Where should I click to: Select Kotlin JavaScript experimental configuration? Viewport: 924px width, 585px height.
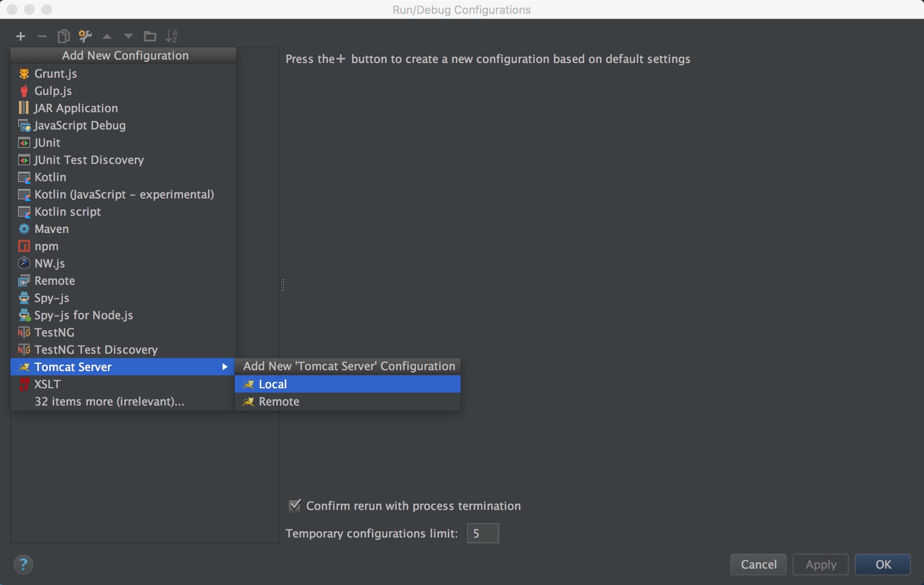[123, 194]
